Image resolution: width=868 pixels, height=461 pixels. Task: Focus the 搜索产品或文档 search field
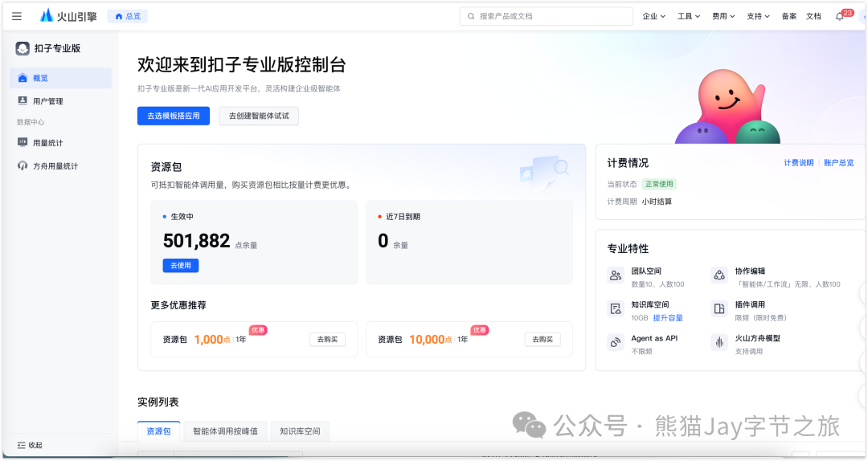click(x=547, y=16)
